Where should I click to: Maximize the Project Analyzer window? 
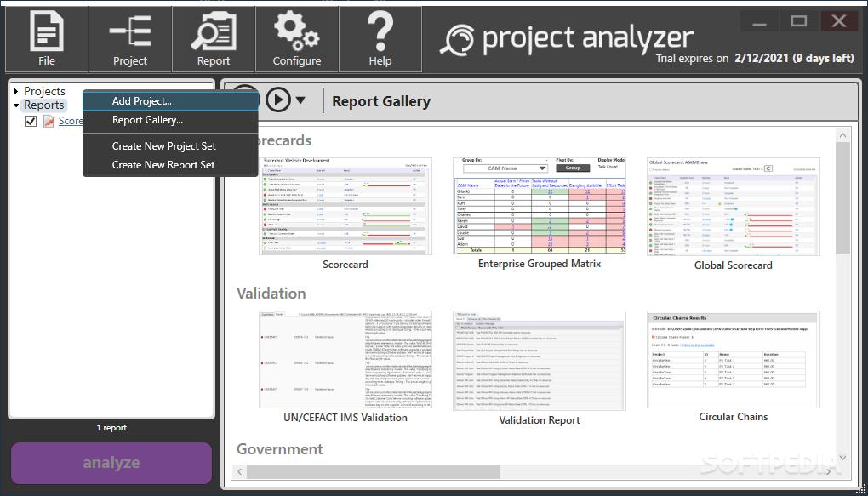pos(799,21)
